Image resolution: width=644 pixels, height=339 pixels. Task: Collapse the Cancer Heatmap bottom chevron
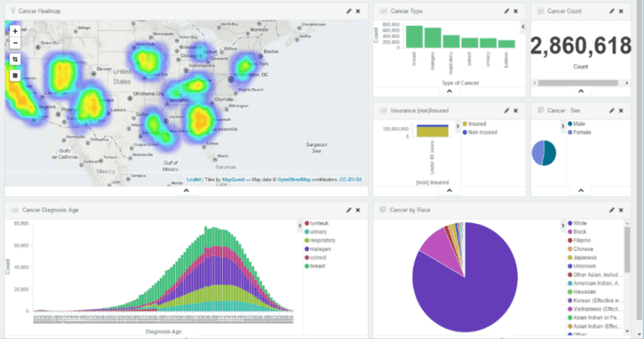coord(185,190)
